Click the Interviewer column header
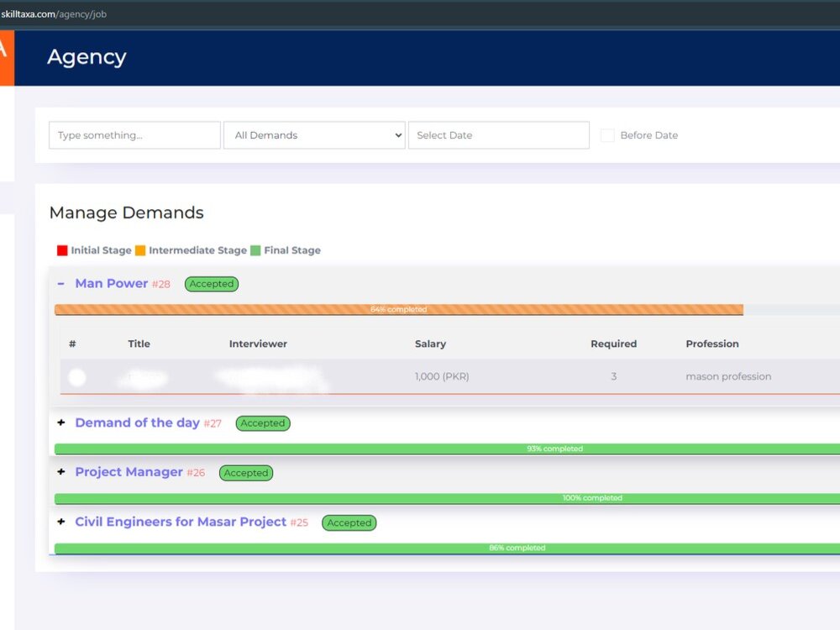This screenshot has height=630, width=840. click(258, 344)
